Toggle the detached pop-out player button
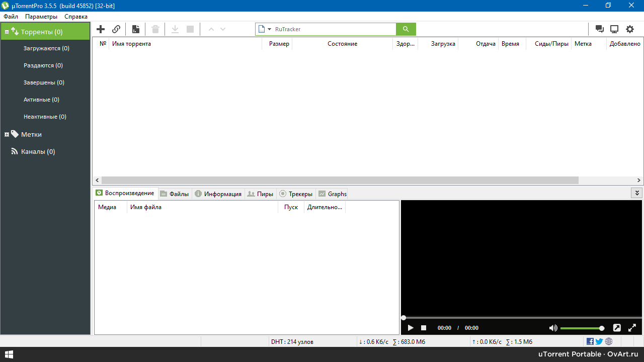 pyautogui.click(x=617, y=328)
